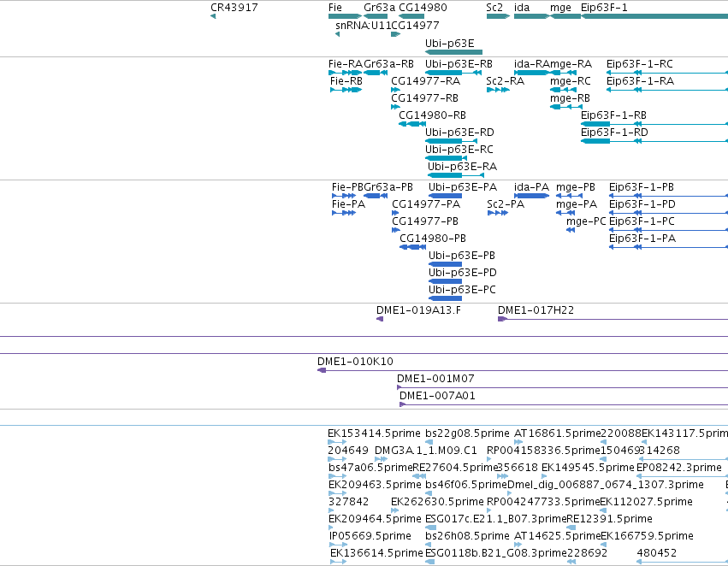Click the Ubi-p63E-PA protein label
This screenshot has height=566, width=728.
[463, 187]
